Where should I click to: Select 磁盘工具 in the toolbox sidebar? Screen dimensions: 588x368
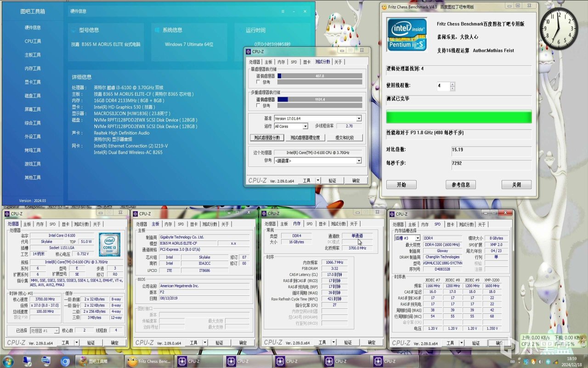point(33,96)
